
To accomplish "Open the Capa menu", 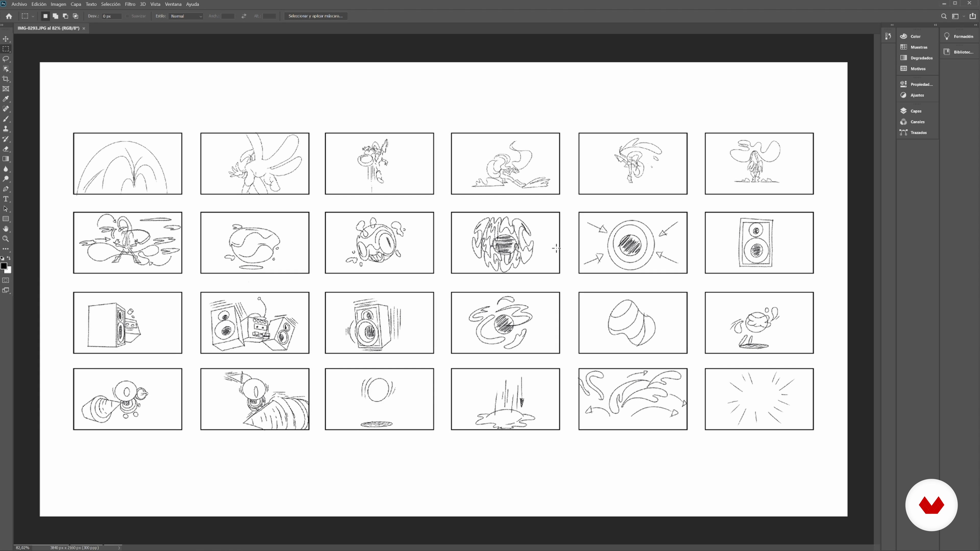I will tap(76, 4).
